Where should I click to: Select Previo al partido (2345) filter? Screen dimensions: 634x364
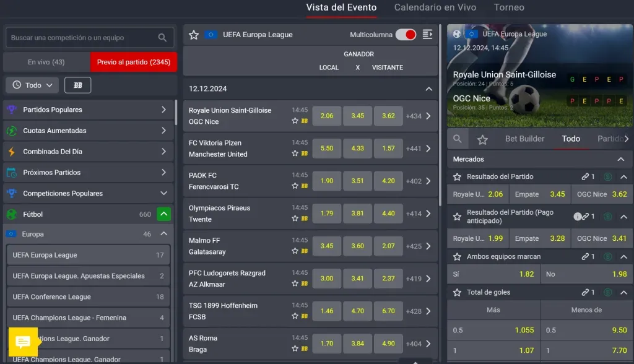tap(134, 62)
